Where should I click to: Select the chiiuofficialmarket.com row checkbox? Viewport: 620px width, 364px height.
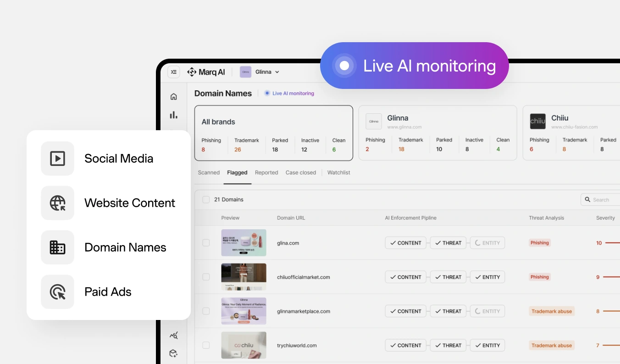(x=206, y=277)
